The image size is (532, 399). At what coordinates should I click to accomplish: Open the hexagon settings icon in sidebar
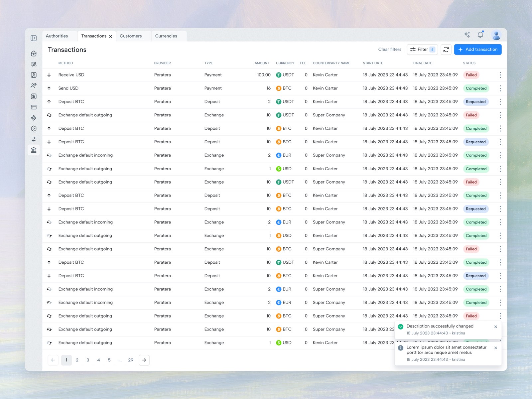pyautogui.click(x=34, y=128)
